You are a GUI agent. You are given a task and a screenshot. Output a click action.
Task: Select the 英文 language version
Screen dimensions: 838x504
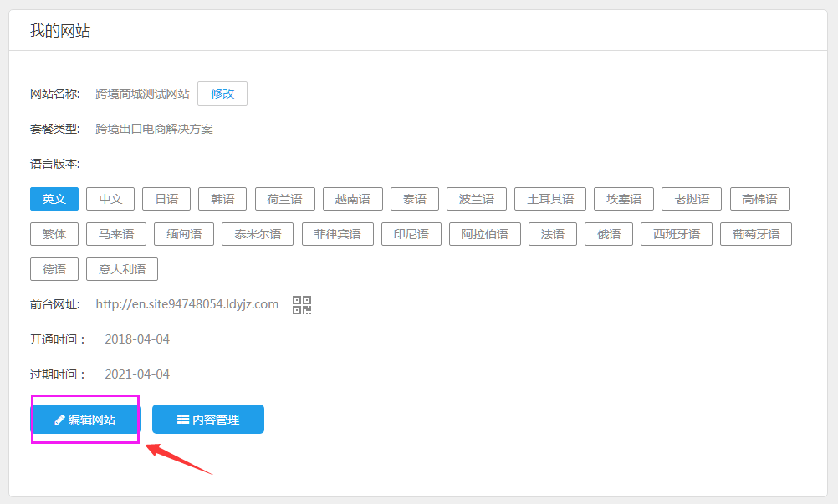point(54,199)
